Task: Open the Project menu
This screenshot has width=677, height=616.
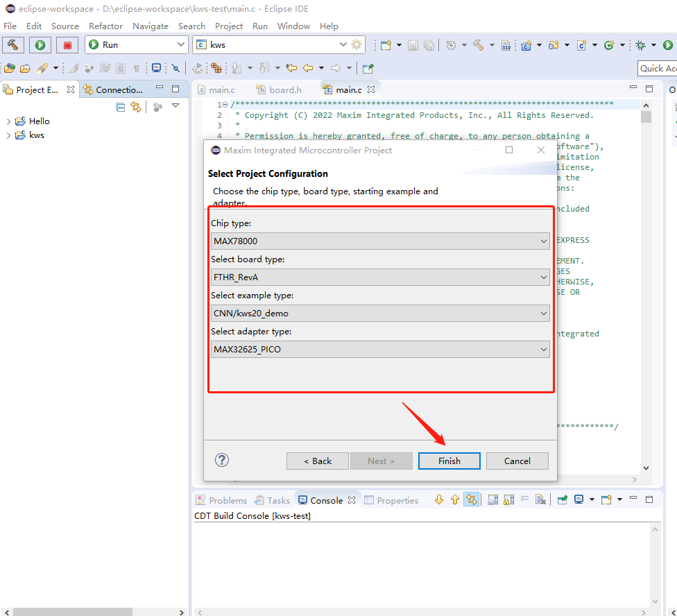Action: (x=229, y=26)
